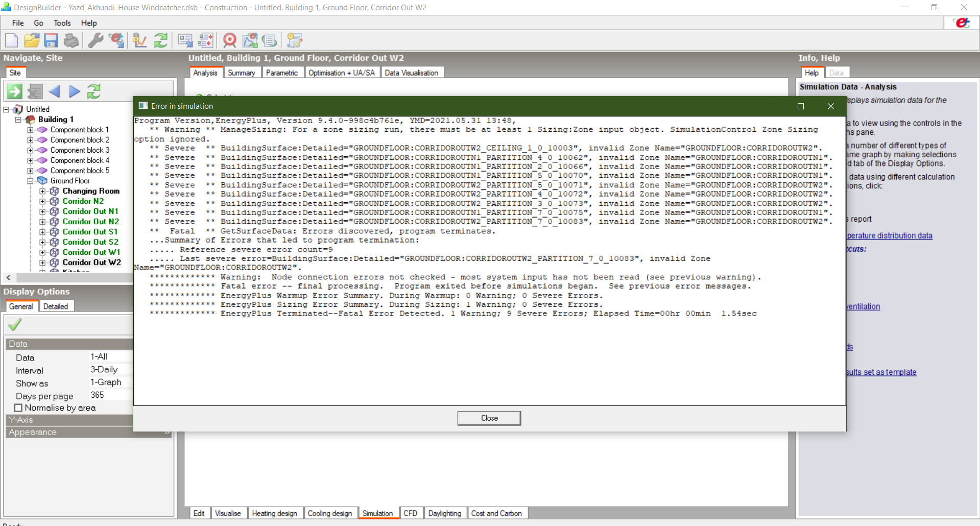
Task: Click the red target icon in toolbar
Action: click(x=230, y=40)
